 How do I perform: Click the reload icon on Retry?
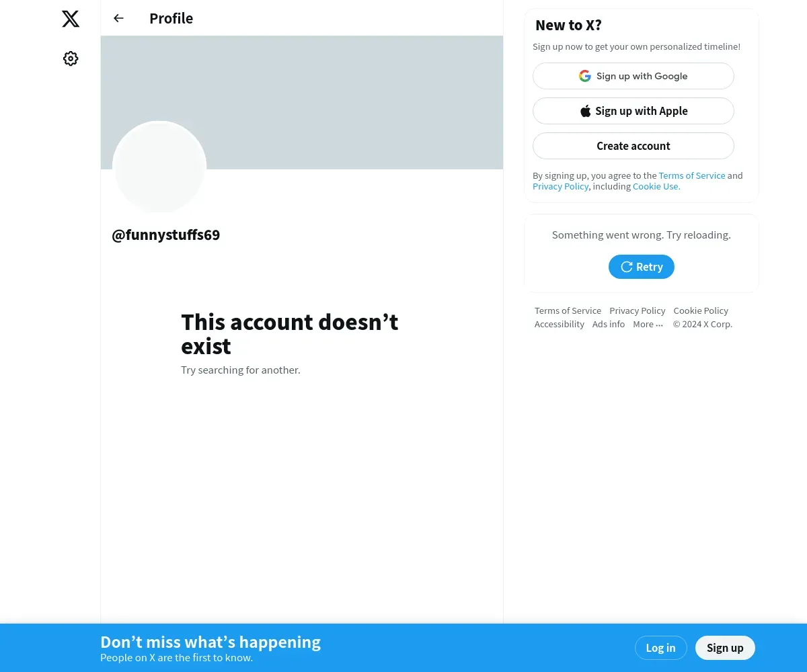[x=626, y=267]
